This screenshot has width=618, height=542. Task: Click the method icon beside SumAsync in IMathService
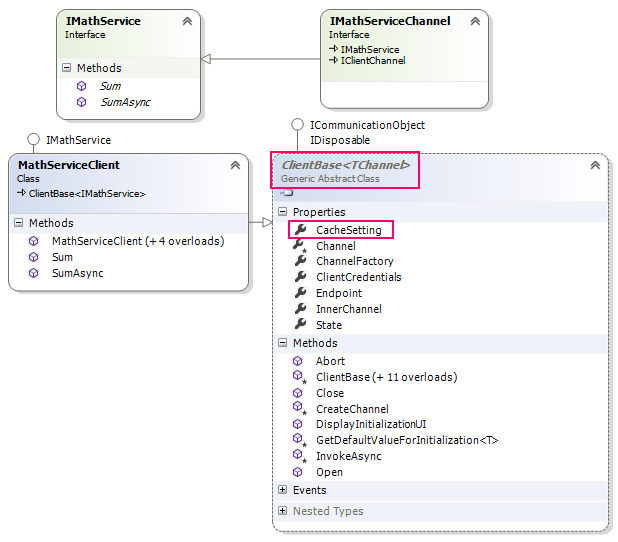(81, 102)
